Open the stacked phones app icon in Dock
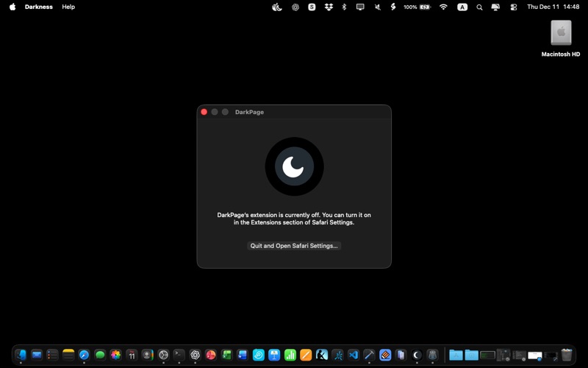The height and width of the screenshot is (368, 588). point(401,355)
